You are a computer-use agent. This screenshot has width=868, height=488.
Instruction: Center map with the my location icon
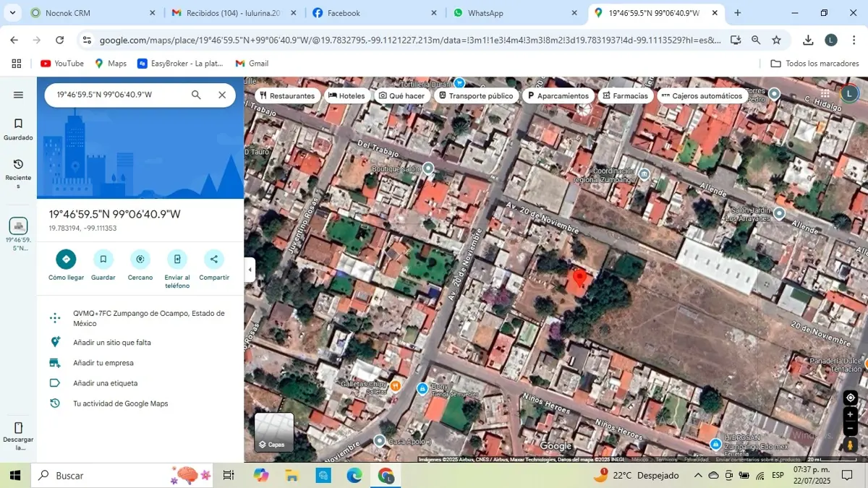click(851, 398)
